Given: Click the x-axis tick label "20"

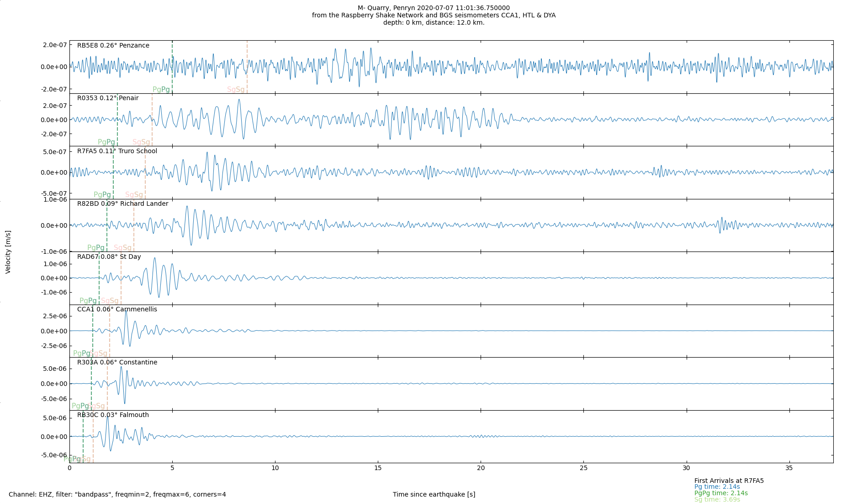Looking at the screenshot, I should tap(481, 468).
